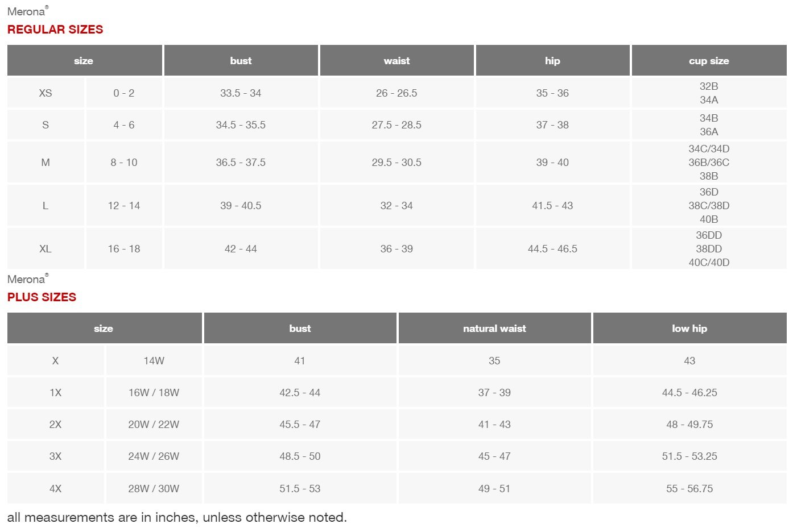Click the measurements in inches footnote
Image resolution: width=793 pixels, height=532 pixels.
(177, 518)
